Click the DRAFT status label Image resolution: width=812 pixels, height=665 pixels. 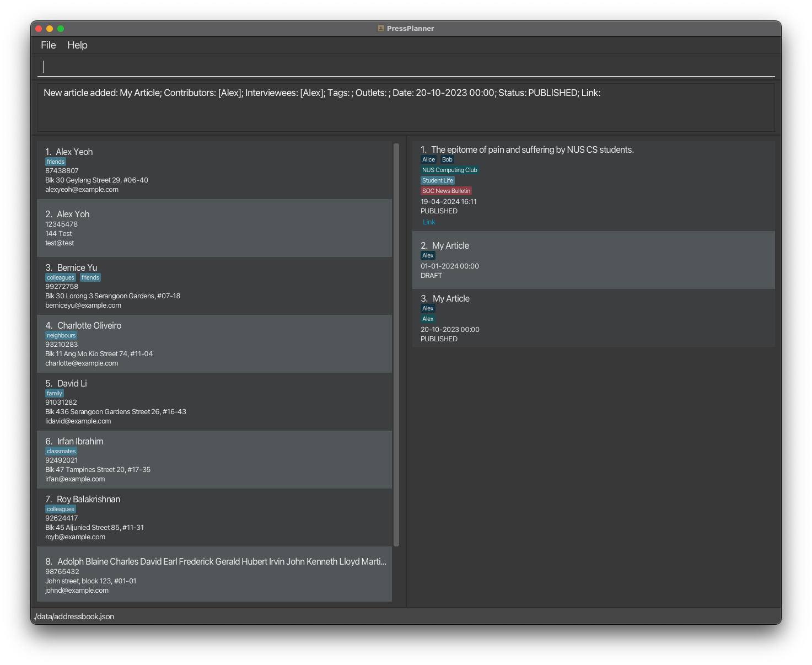click(x=431, y=276)
